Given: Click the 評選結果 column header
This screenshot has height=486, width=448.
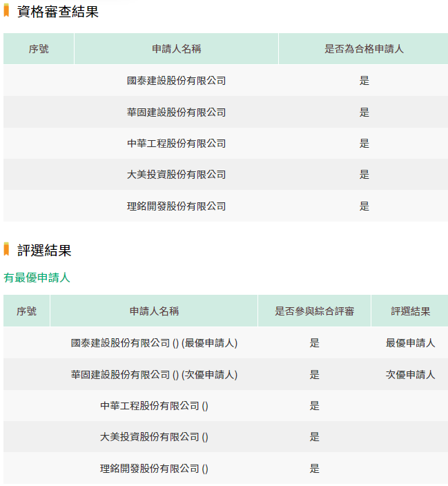Looking at the screenshot, I should (410, 311).
